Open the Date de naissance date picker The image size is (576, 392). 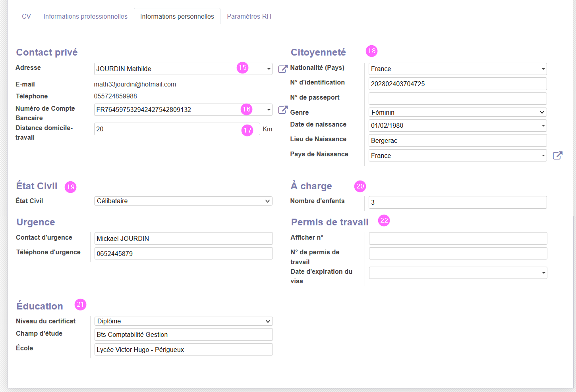458,125
